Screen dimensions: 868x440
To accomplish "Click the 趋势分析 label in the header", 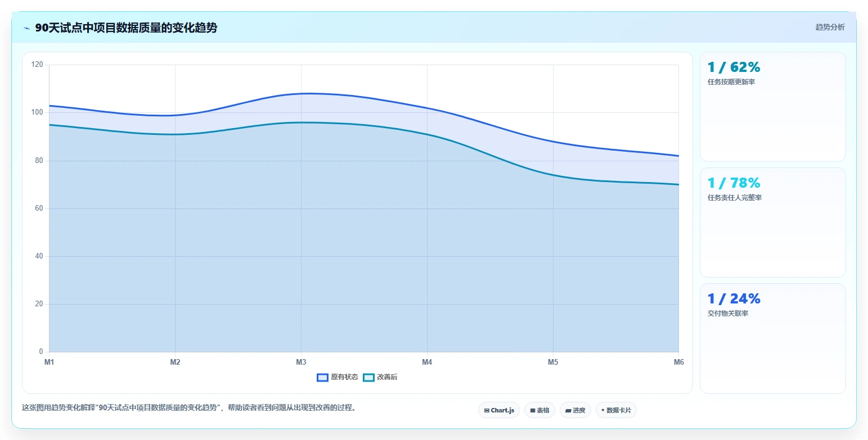I will tap(830, 27).
